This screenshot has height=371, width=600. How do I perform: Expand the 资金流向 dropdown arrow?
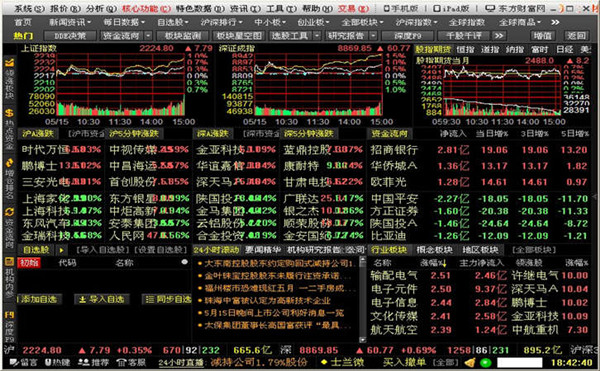click(x=148, y=36)
